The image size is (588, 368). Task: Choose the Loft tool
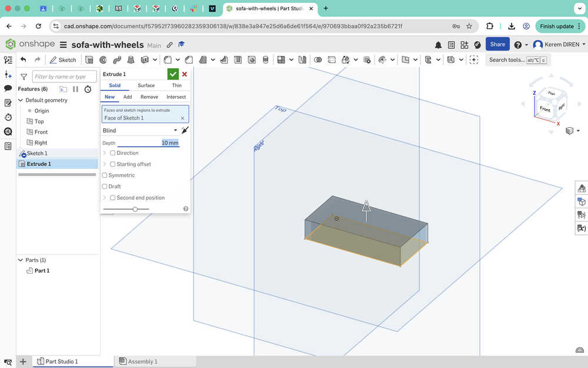[x=131, y=59]
